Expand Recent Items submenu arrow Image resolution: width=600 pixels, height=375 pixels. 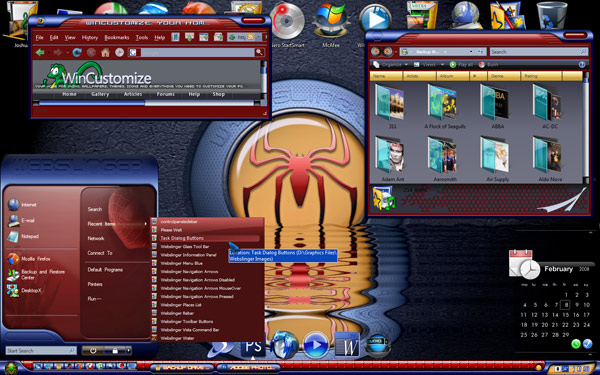click(145, 224)
